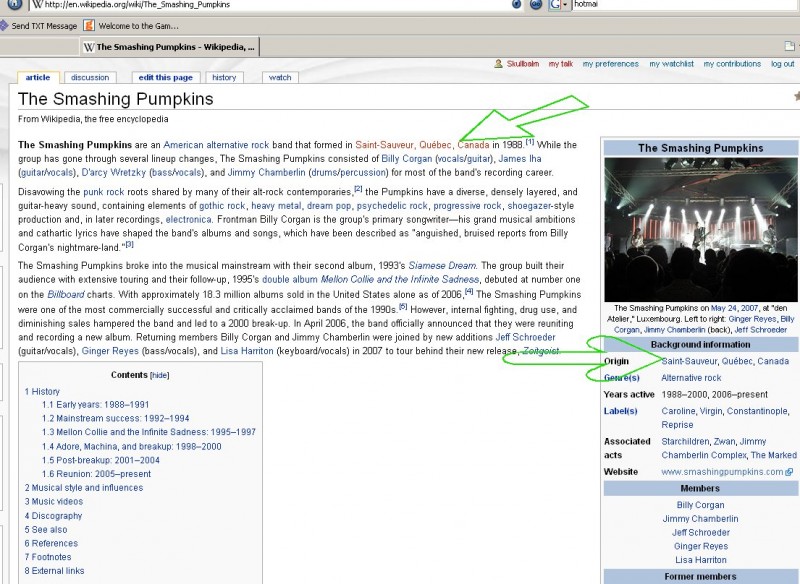Open my contributions
The height and width of the screenshot is (584, 800).
pos(732,64)
